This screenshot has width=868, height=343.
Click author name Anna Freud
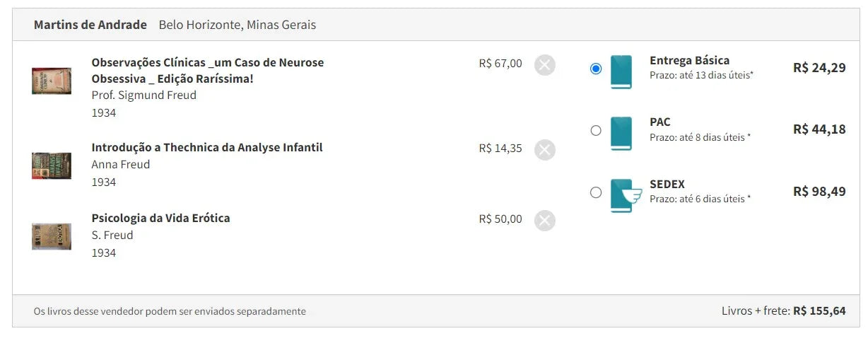coord(121,164)
